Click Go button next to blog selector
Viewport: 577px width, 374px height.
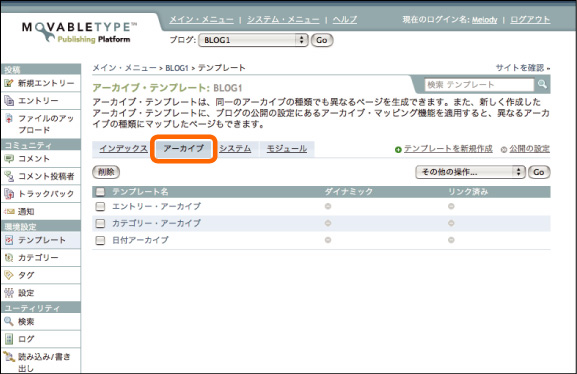coord(322,40)
